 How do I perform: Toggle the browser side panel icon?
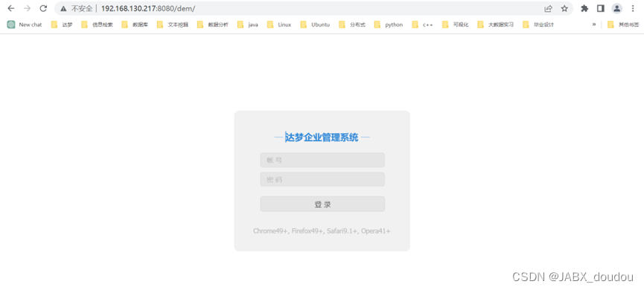click(601, 8)
